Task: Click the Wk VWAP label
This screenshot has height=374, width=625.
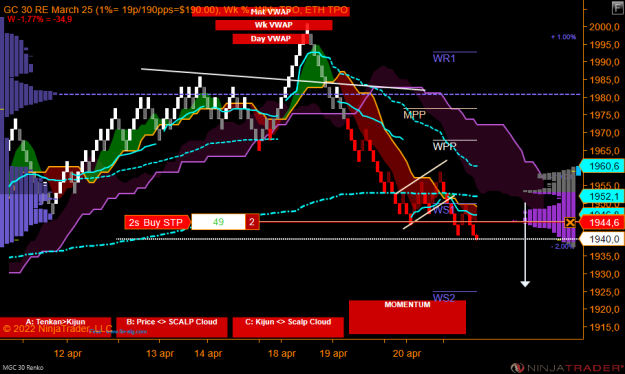Action: tap(274, 25)
